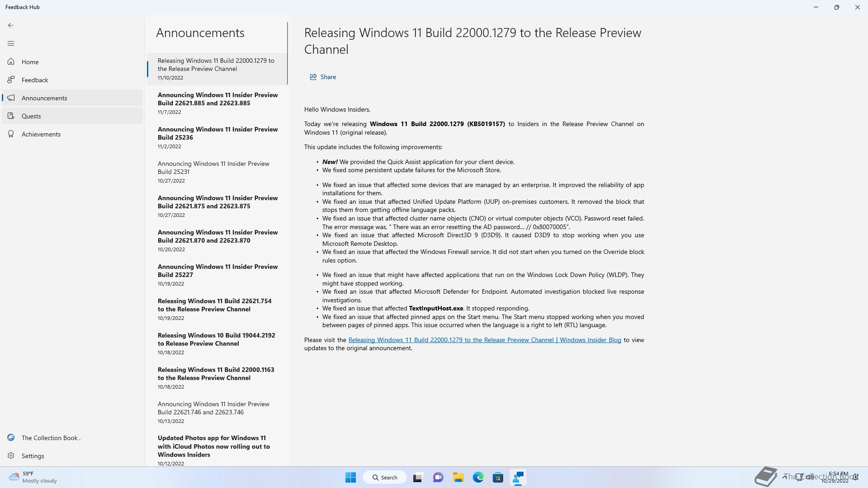This screenshot has height=488, width=868.
Task: Open the weather widget
Action: click(x=33, y=477)
